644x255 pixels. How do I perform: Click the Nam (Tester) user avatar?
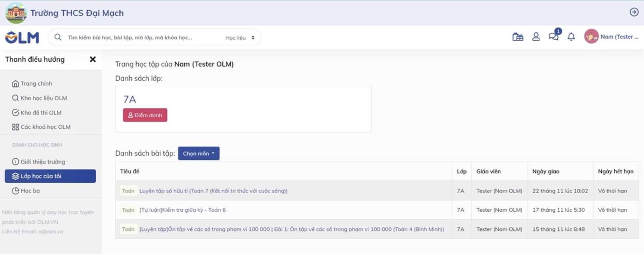[x=591, y=37]
